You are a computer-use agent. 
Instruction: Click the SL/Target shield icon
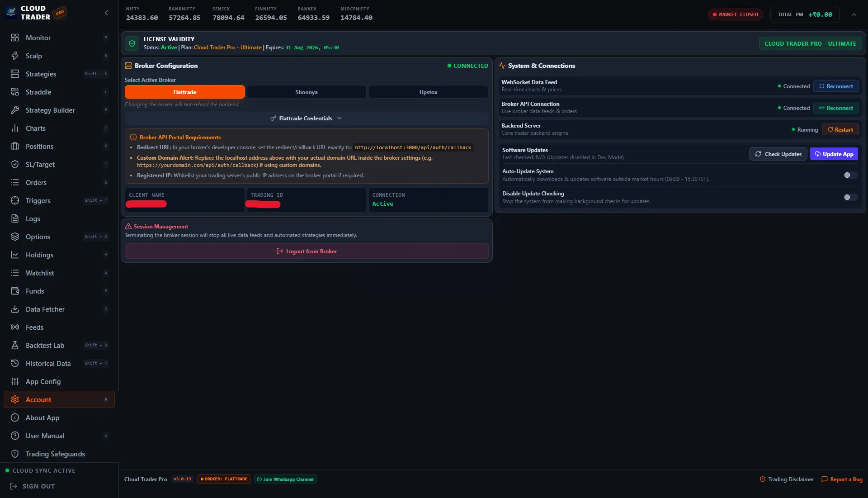tap(15, 164)
